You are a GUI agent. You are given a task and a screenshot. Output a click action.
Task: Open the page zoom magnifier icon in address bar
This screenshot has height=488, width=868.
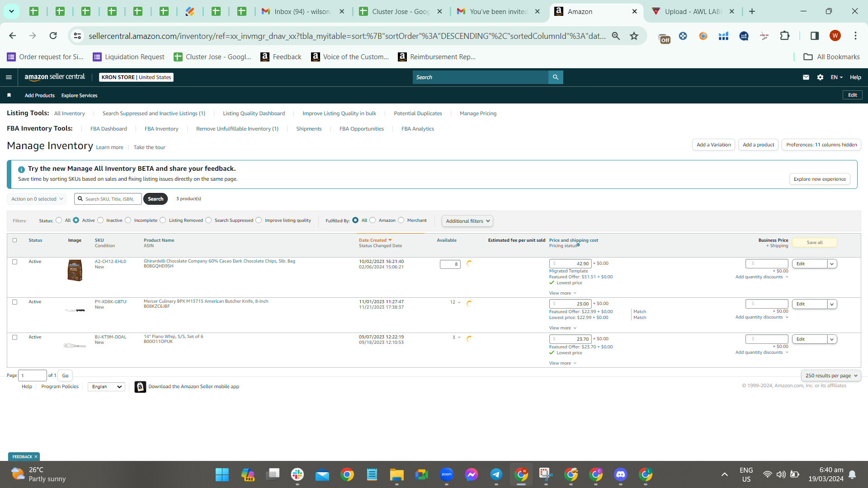616,36
